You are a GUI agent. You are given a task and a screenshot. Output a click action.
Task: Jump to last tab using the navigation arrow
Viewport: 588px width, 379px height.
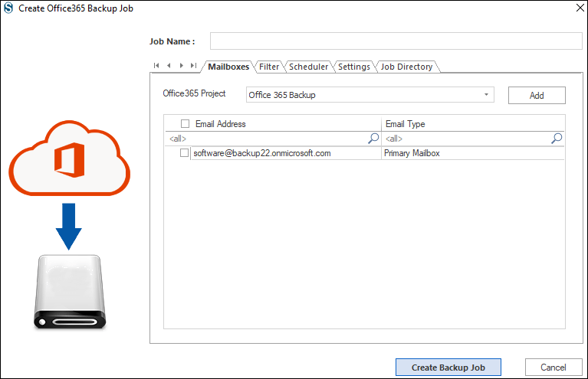point(193,66)
